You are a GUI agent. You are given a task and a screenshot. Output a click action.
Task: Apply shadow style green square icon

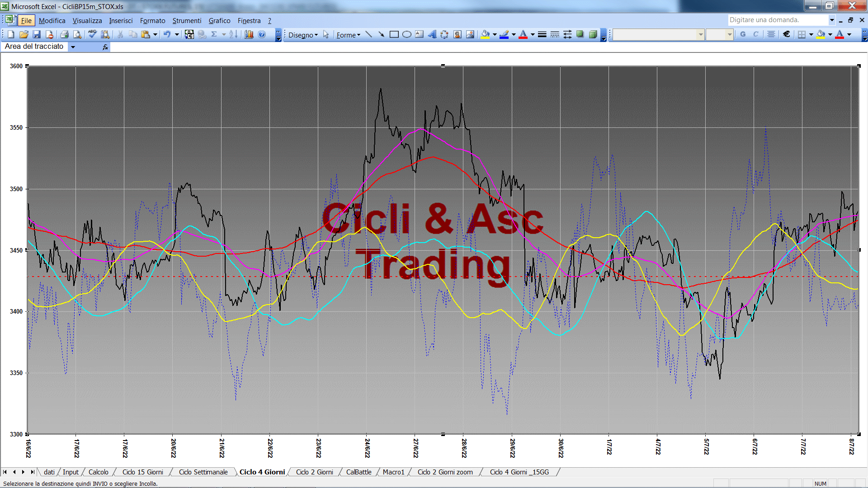coord(580,35)
